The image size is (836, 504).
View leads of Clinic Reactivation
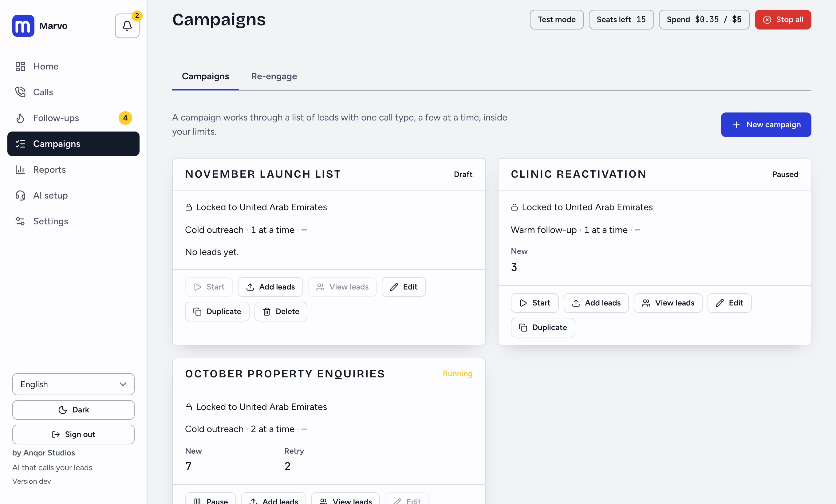click(668, 303)
